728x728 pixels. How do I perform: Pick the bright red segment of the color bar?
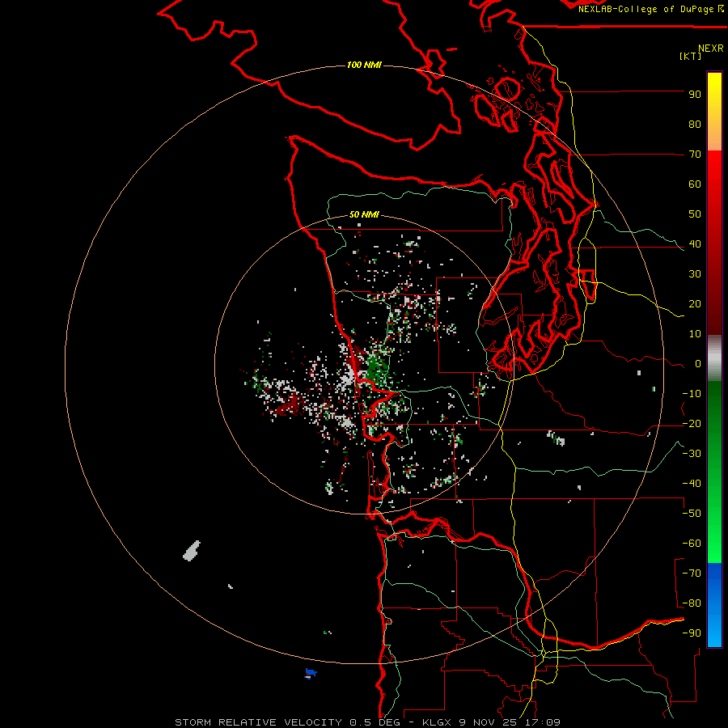(x=714, y=176)
